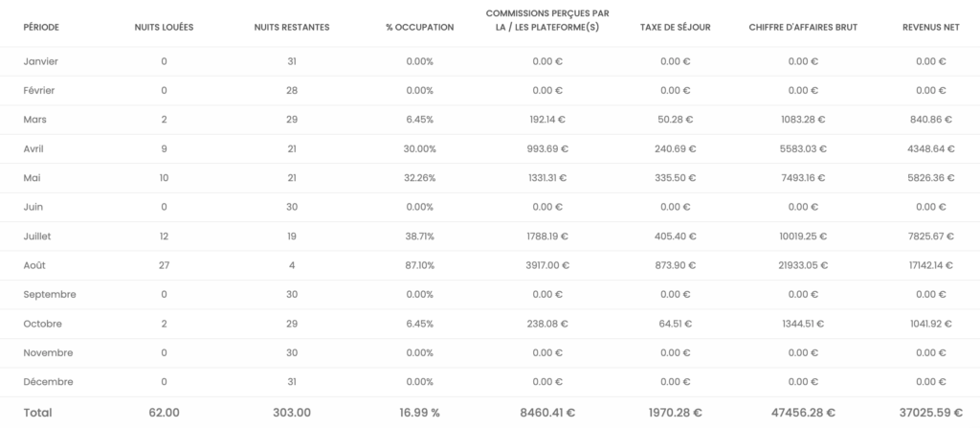Click Avril commissions value 993.69 €

pos(547,149)
